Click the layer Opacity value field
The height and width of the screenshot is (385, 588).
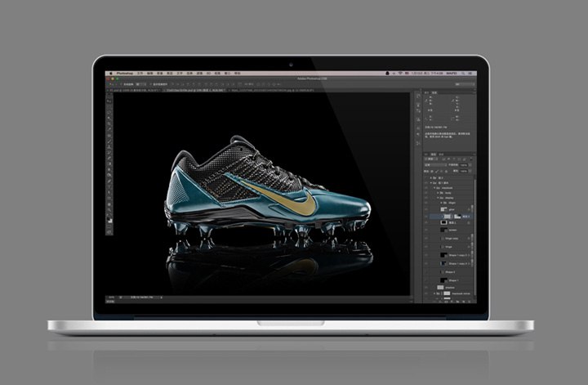coord(464,165)
